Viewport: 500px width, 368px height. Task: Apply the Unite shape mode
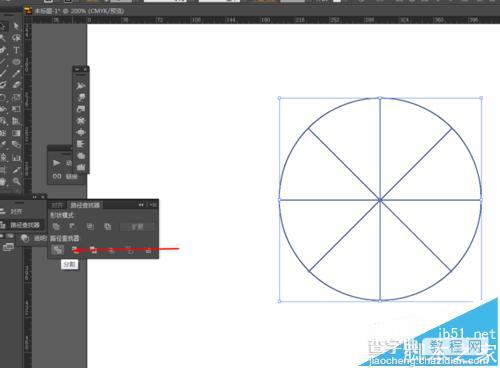coord(56,227)
